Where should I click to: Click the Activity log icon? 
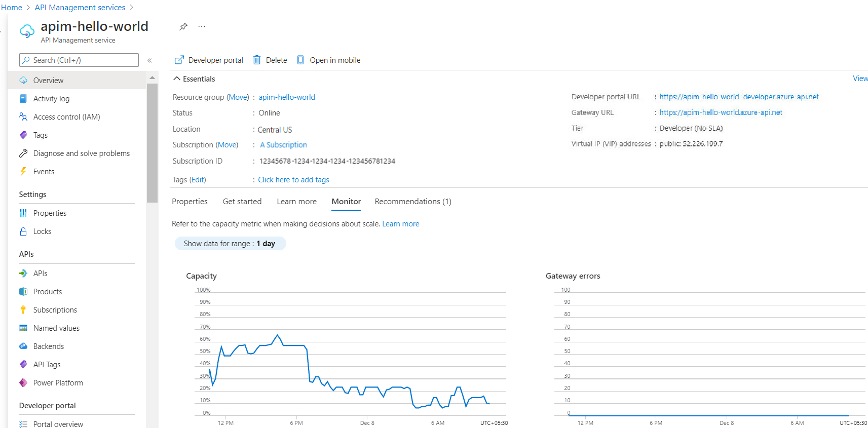coord(23,99)
